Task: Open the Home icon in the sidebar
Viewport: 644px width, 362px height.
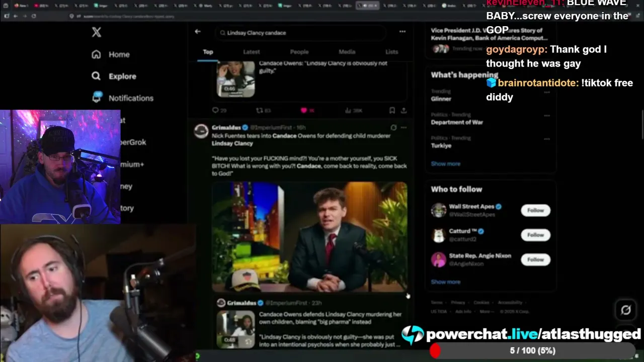Action: point(96,54)
